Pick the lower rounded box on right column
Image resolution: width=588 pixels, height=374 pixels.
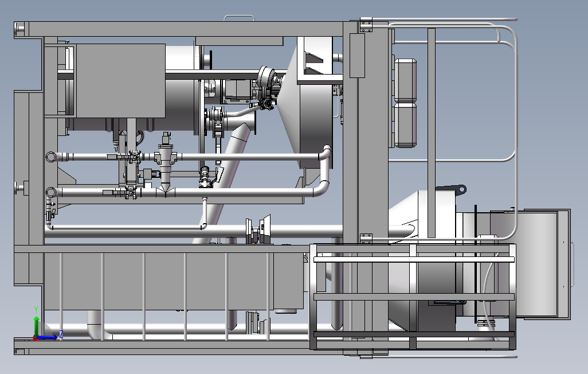[405, 124]
